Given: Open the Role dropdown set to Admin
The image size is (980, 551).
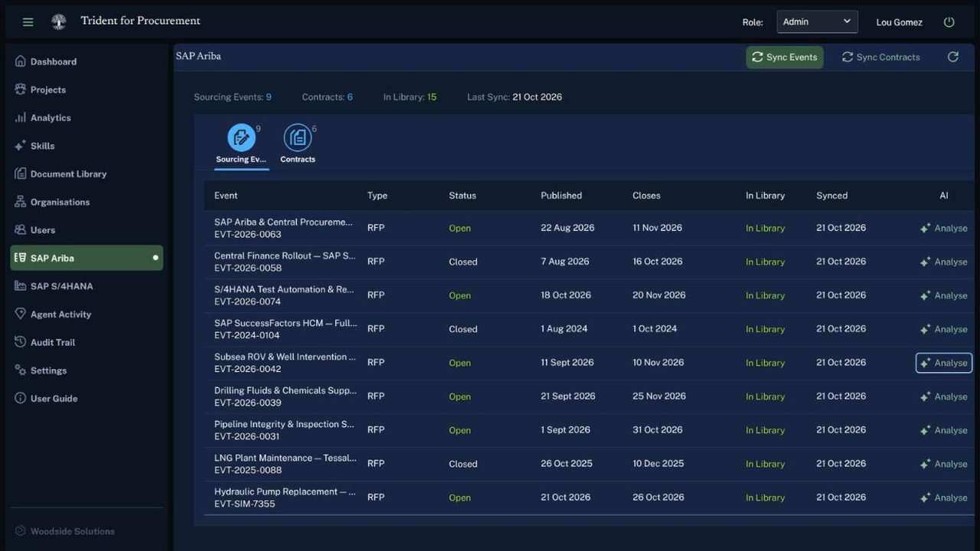Looking at the screenshot, I should [817, 21].
